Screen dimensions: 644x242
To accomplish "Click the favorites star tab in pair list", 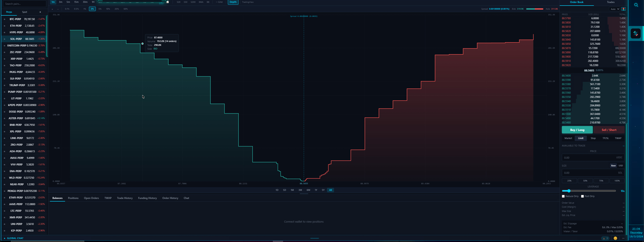I will coord(40,12).
